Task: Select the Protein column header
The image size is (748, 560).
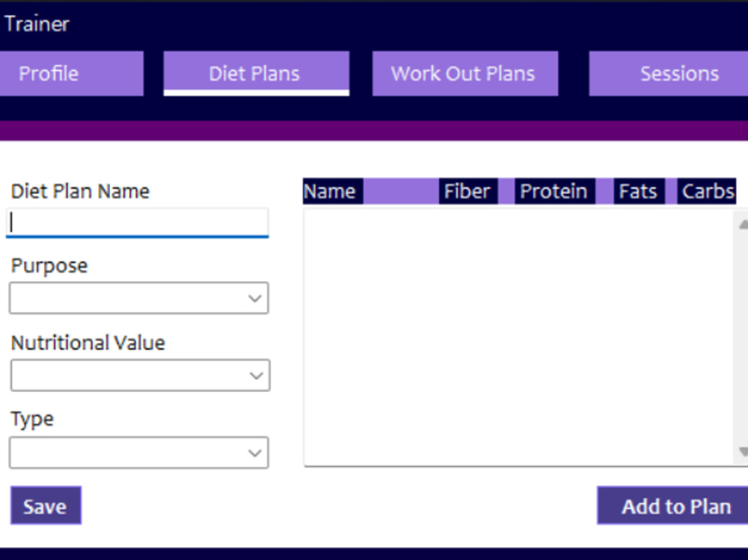Action: [554, 191]
